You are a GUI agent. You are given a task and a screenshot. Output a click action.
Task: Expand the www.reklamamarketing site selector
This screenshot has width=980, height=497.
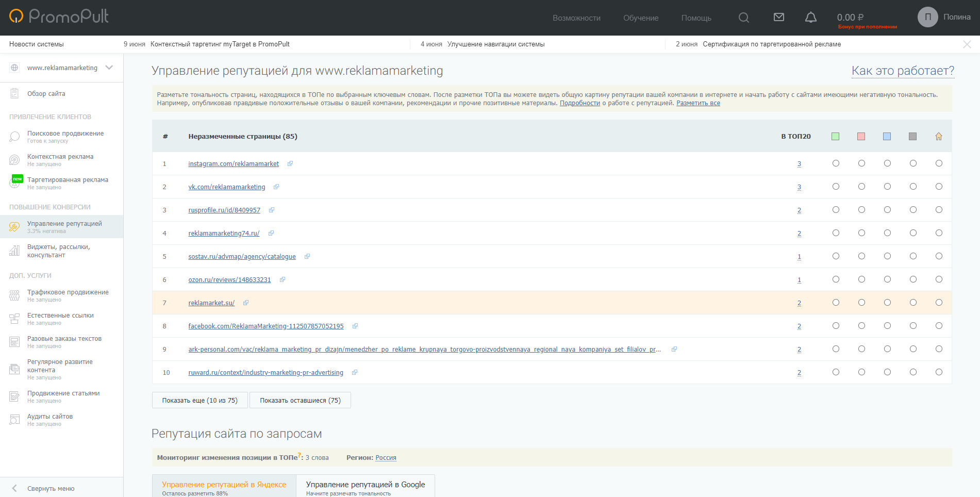(109, 68)
